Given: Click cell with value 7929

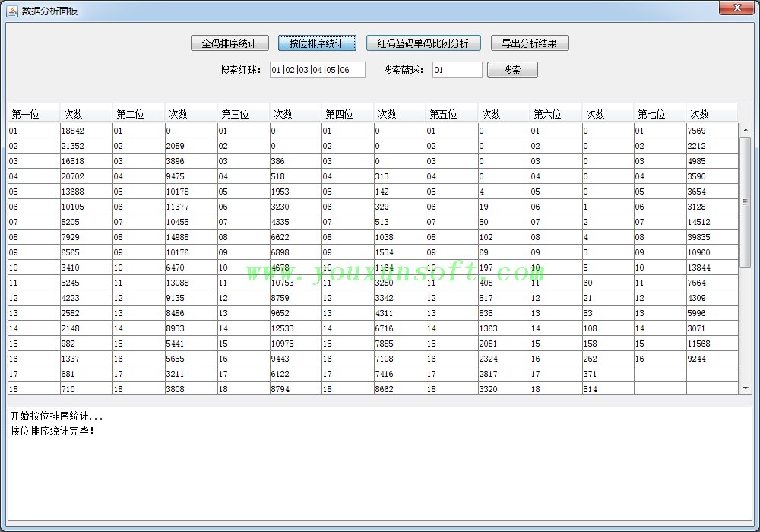Looking at the screenshot, I should tap(87, 237).
